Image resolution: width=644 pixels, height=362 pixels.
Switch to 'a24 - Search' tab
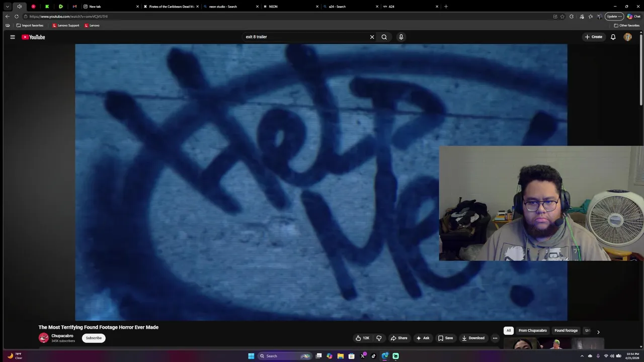coord(349,7)
